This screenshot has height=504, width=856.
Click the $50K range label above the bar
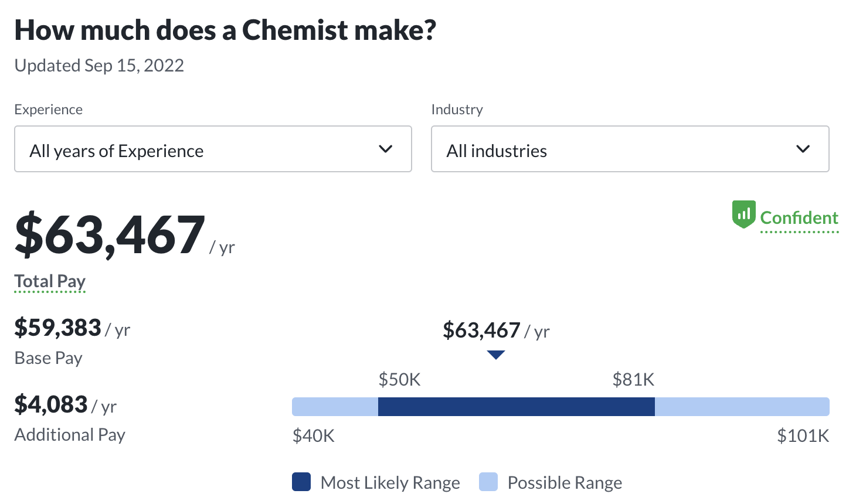tap(399, 380)
